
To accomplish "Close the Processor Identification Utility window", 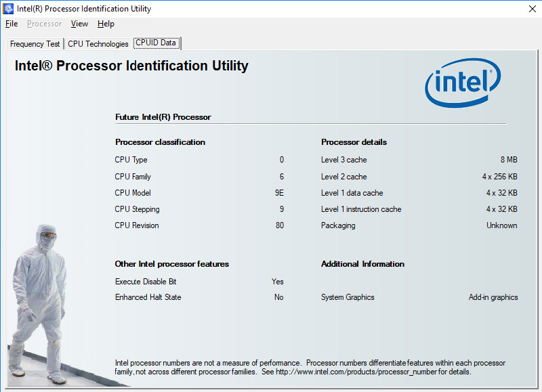I will click(x=533, y=9).
